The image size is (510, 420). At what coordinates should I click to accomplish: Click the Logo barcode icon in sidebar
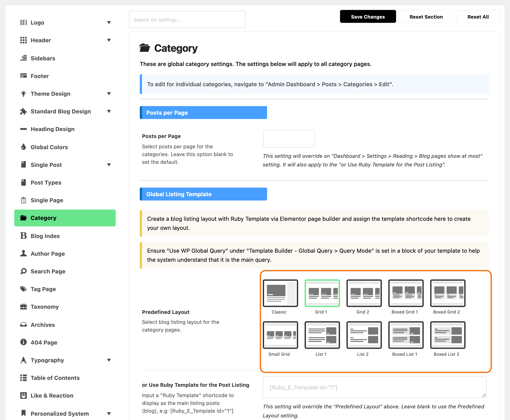(24, 22)
